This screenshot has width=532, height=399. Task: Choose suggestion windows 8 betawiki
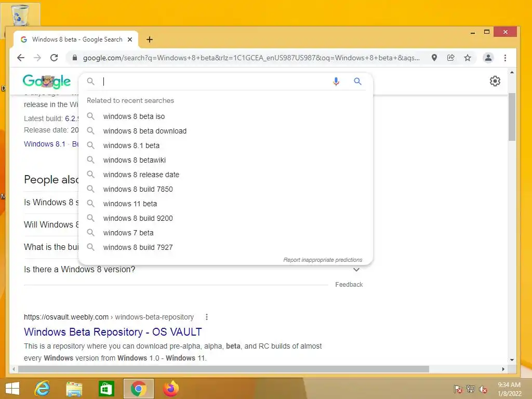pos(225,160)
